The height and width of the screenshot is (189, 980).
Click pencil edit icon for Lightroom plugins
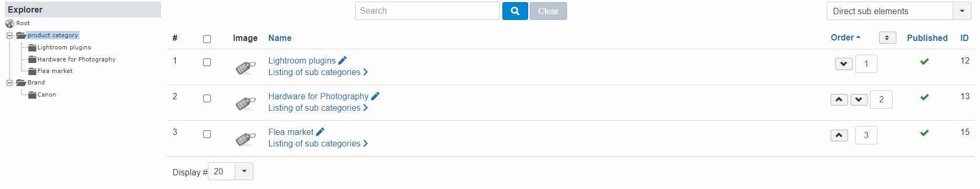(x=342, y=60)
